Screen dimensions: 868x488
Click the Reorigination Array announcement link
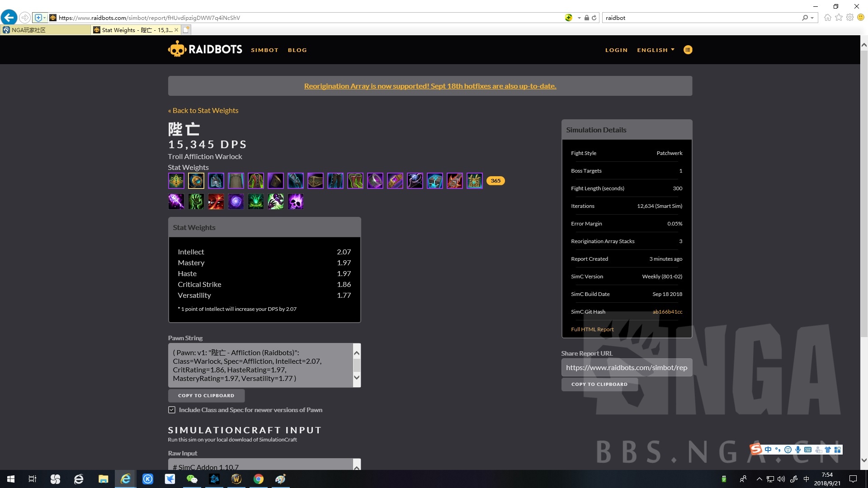pos(430,86)
